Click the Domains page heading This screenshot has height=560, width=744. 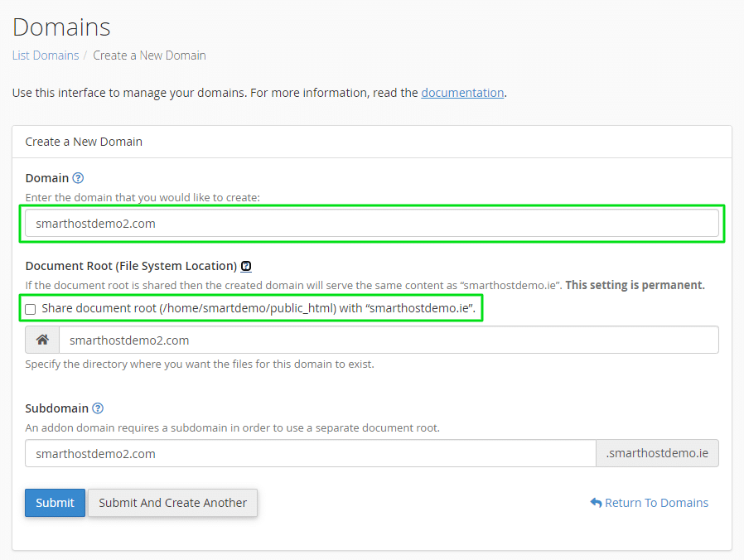pos(61,27)
